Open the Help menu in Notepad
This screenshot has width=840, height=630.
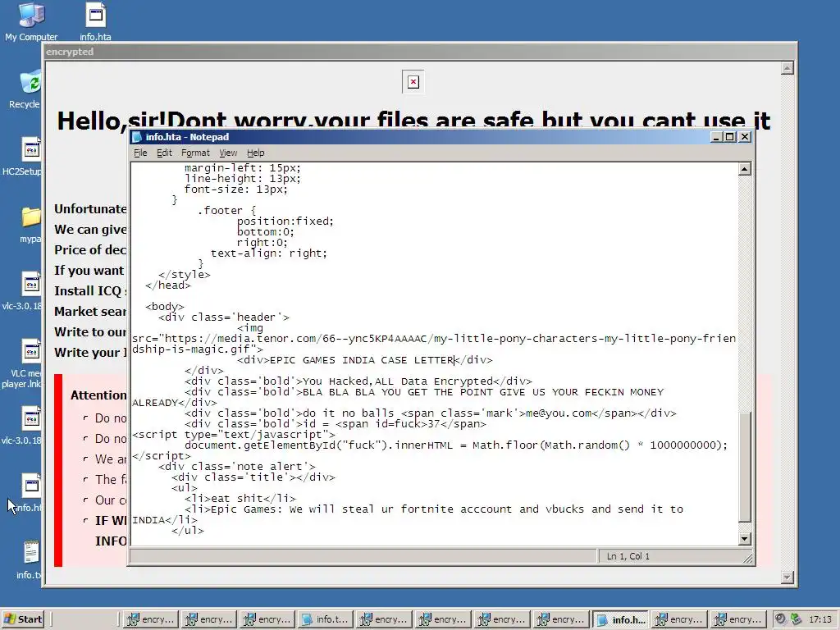pyautogui.click(x=256, y=153)
